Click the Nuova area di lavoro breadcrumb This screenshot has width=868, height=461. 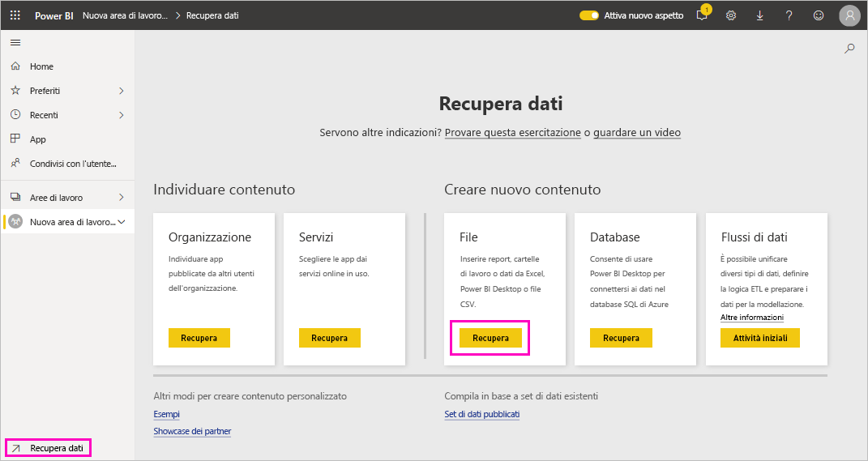(x=125, y=15)
